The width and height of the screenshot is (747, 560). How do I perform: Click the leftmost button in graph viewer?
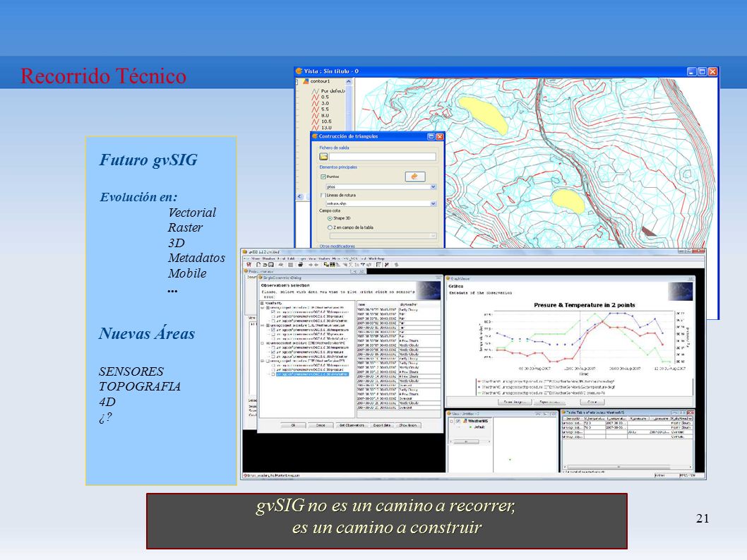[515, 403]
